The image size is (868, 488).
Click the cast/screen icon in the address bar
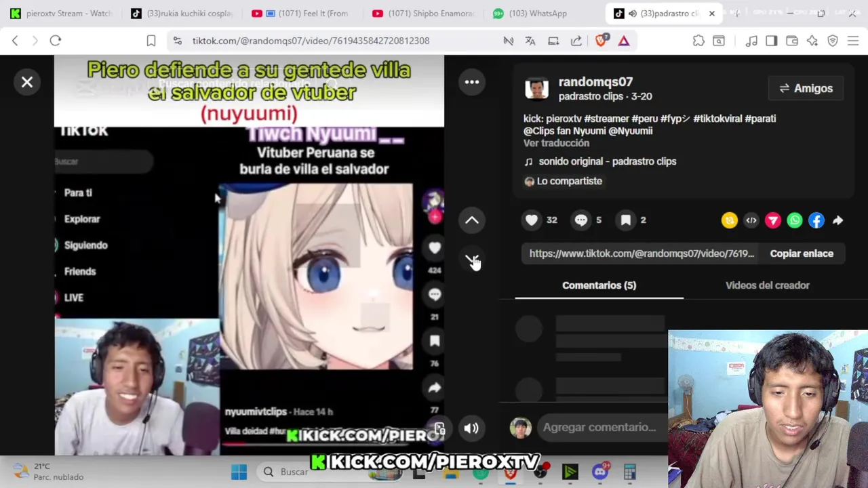pyautogui.click(x=553, y=41)
